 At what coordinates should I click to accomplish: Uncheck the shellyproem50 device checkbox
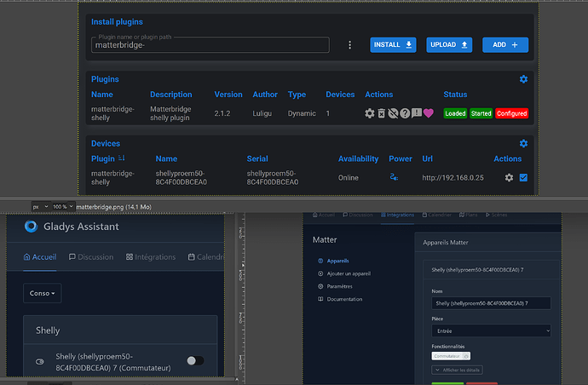523,177
